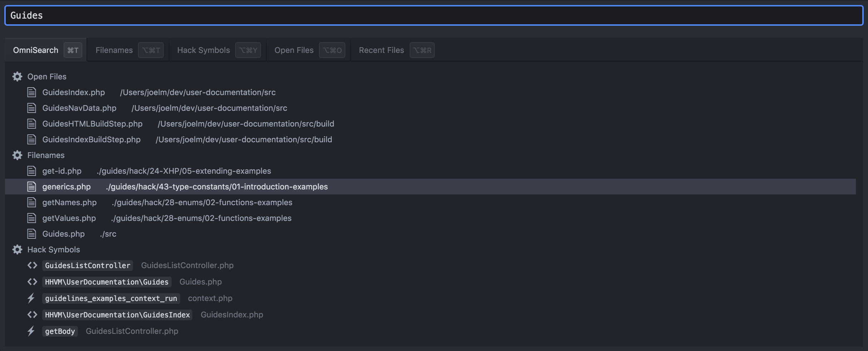The height and width of the screenshot is (351, 868).
Task: Open the highlighted generics.php result
Action: [x=430, y=187]
